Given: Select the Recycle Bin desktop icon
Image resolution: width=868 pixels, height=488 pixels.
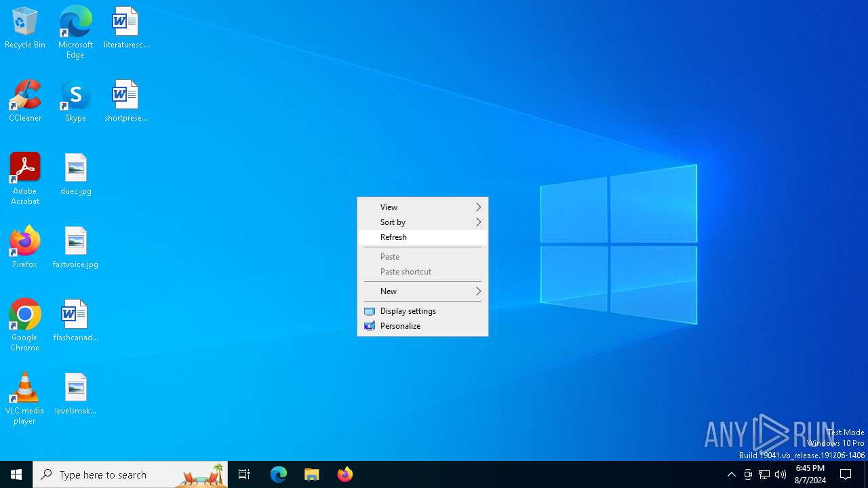Looking at the screenshot, I should pyautogui.click(x=25, y=28).
